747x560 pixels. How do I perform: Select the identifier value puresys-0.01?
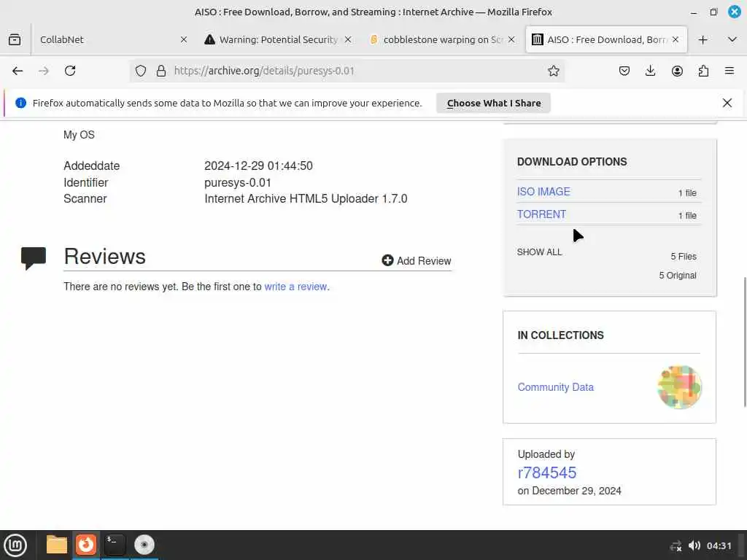[238, 183]
